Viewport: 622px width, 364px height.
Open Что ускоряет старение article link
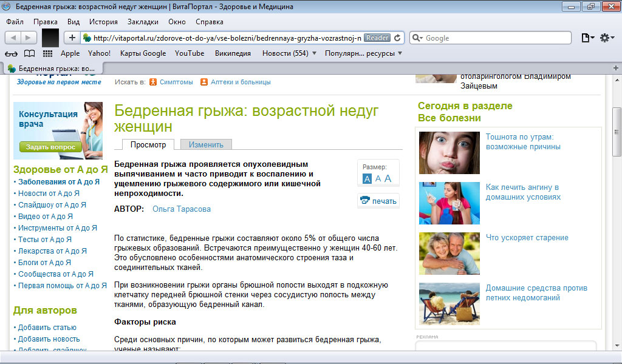pos(527,238)
